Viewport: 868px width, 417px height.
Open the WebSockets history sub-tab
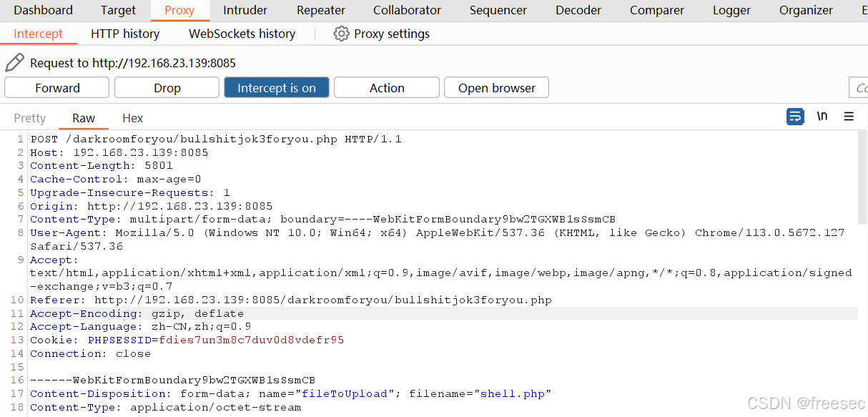[242, 34]
